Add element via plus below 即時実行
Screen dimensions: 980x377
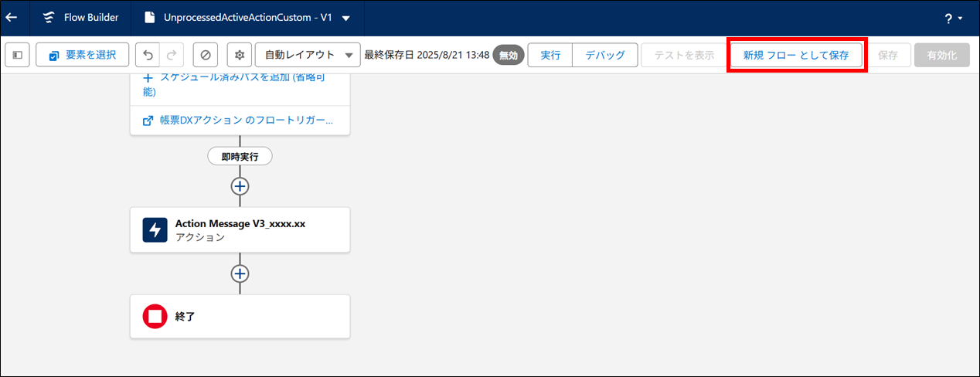(240, 186)
